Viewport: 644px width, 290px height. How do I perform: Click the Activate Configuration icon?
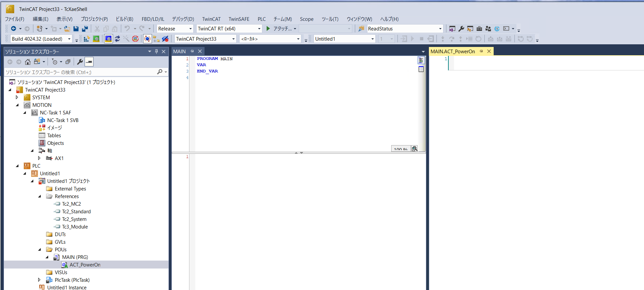[x=87, y=39]
